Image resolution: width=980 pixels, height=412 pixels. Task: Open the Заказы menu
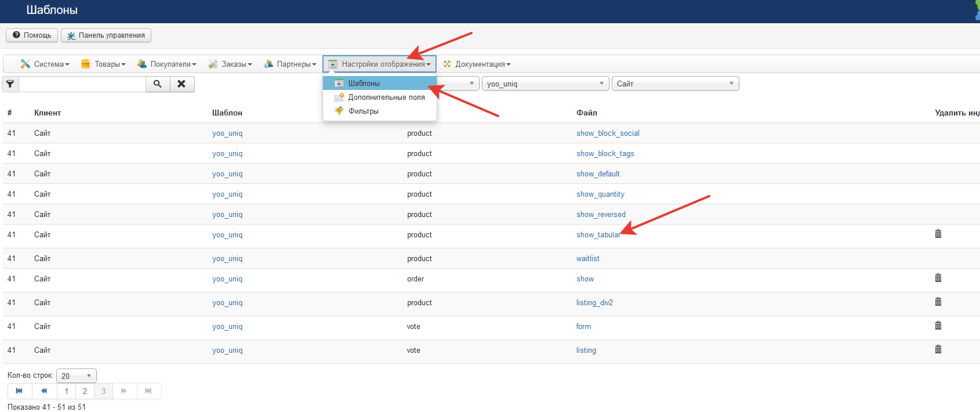pyautogui.click(x=230, y=64)
